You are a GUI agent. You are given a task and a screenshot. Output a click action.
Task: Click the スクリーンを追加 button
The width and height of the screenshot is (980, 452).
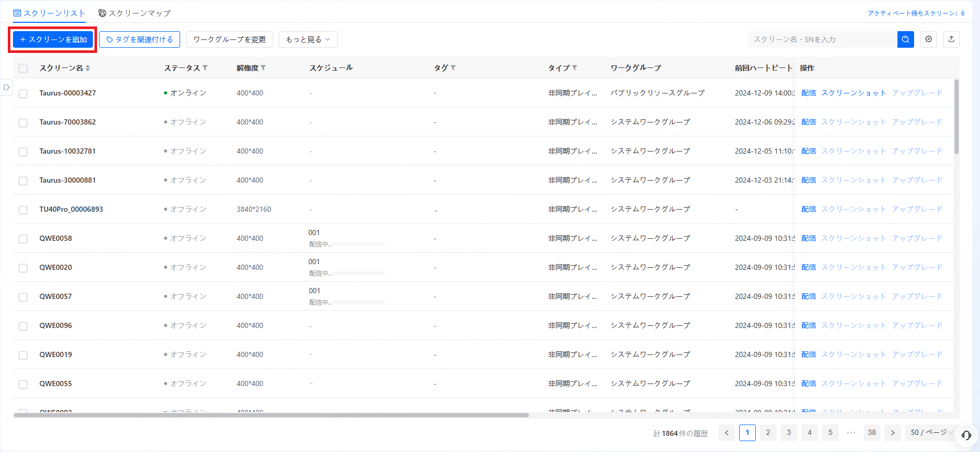(53, 39)
